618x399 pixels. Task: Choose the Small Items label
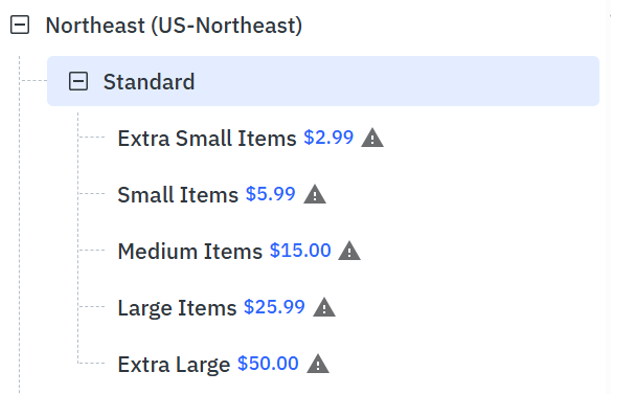178,195
